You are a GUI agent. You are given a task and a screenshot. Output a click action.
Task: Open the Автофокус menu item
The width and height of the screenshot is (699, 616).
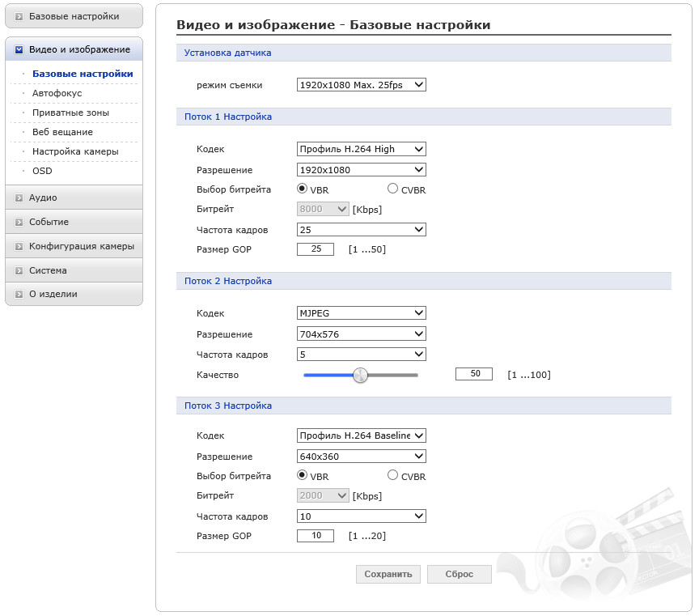click(x=57, y=93)
